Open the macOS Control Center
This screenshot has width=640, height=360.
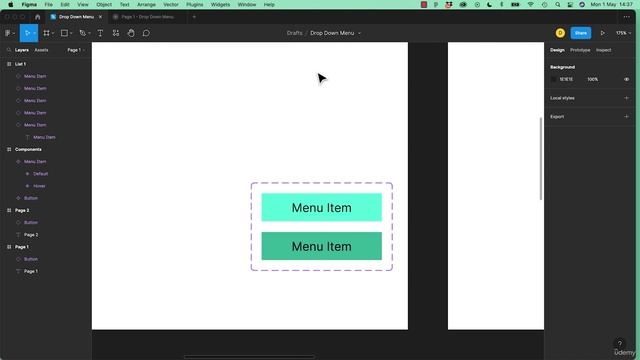pyautogui.click(x=570, y=4)
